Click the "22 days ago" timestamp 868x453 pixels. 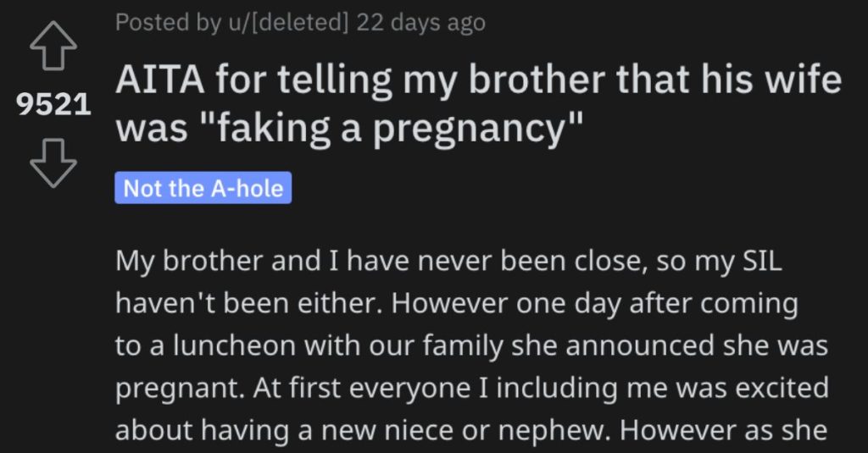click(420, 23)
